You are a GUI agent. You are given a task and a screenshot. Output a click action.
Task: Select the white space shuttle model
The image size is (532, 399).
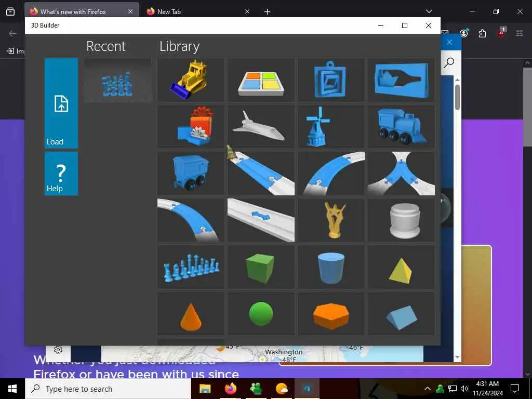261,127
